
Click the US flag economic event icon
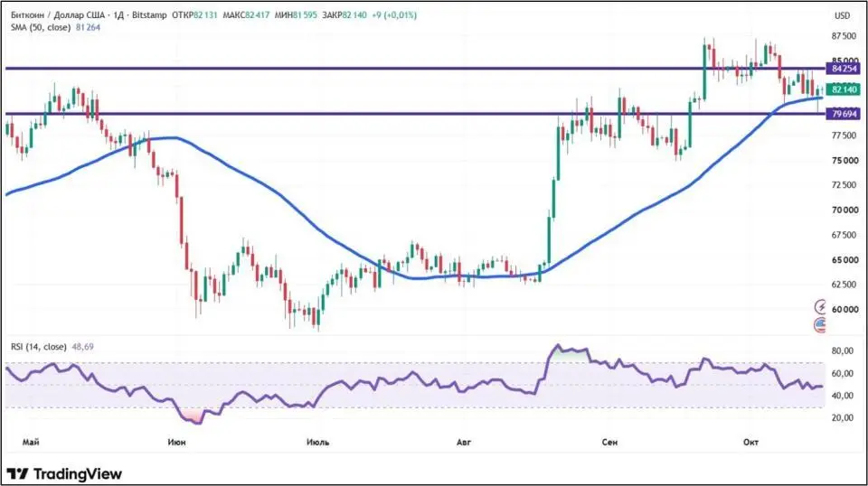820,325
